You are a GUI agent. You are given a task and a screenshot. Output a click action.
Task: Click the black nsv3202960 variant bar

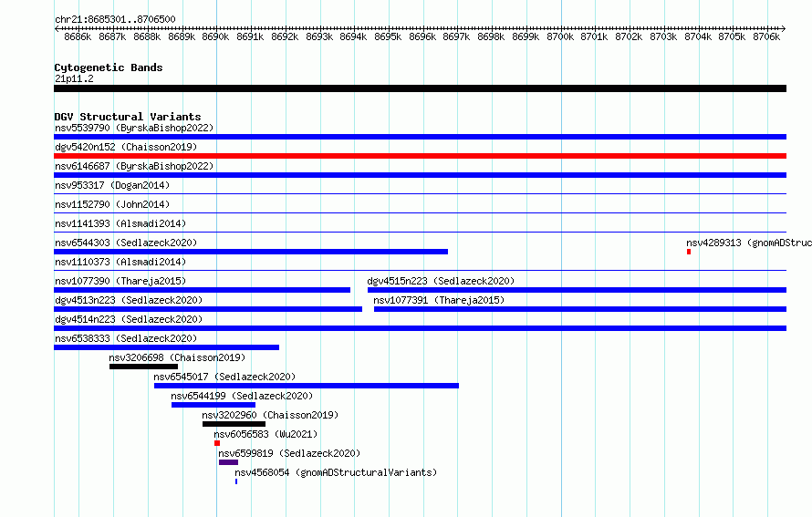[x=234, y=424]
